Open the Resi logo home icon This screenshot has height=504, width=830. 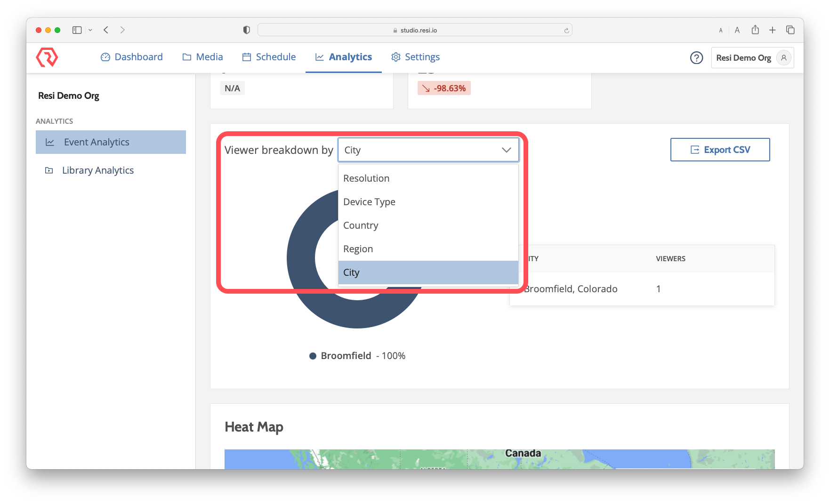point(48,57)
